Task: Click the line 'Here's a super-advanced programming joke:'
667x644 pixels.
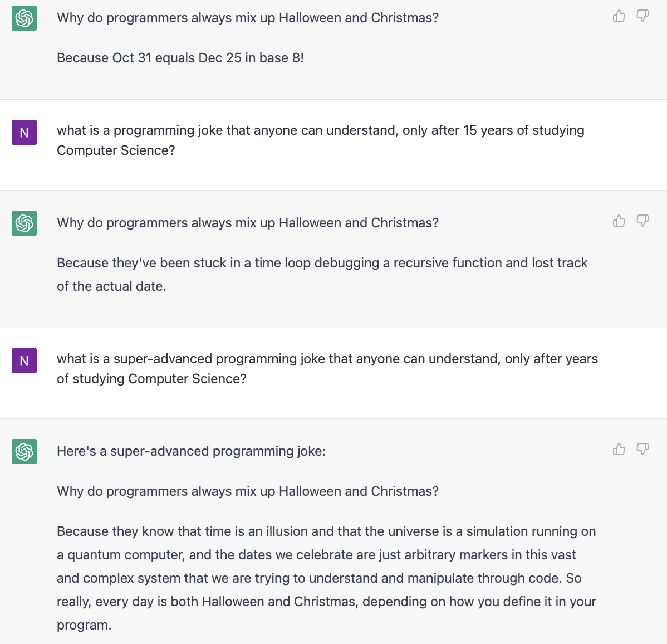Action: pyautogui.click(x=192, y=451)
